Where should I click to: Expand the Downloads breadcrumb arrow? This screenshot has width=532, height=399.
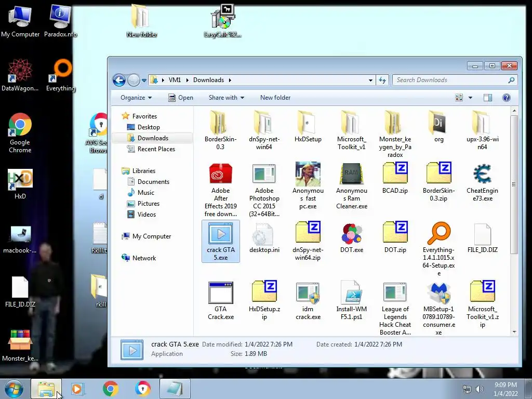click(x=230, y=80)
